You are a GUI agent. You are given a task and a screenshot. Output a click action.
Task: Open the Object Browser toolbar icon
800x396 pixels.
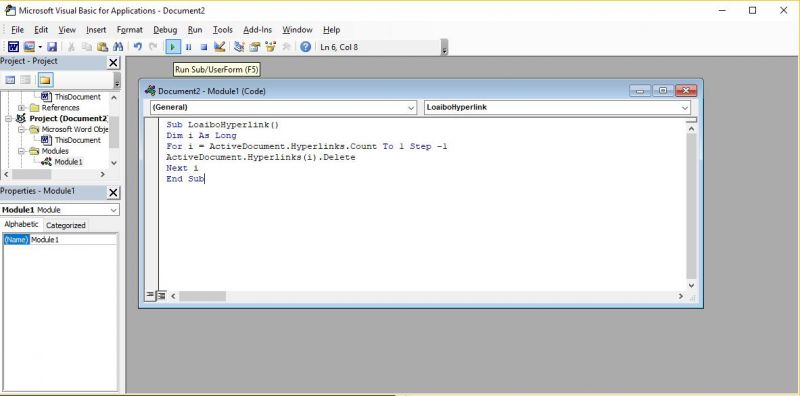[x=270, y=47]
